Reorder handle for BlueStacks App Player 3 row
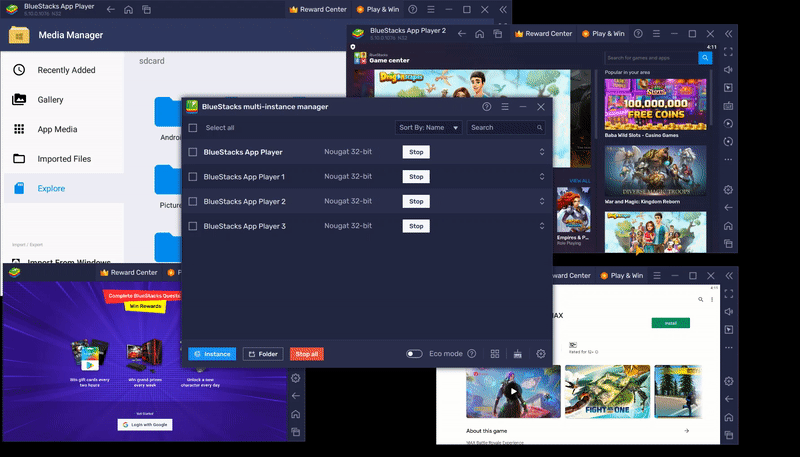Image resolution: width=800 pixels, height=457 pixels. tap(542, 226)
